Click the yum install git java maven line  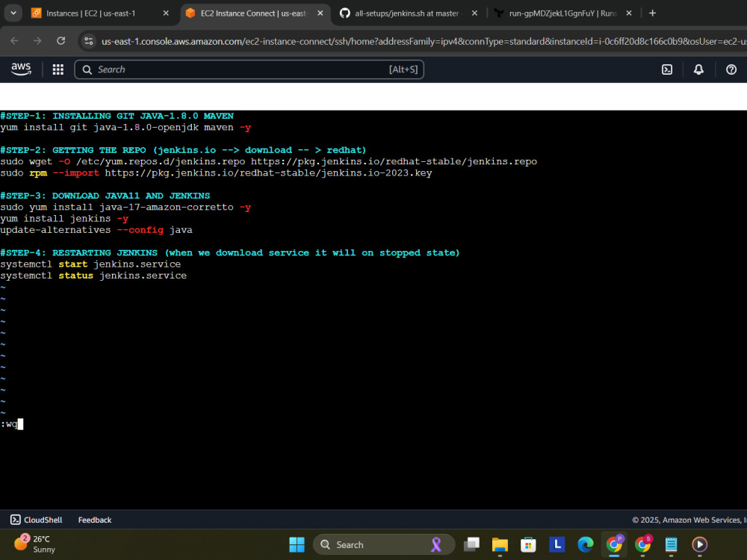[x=125, y=127]
